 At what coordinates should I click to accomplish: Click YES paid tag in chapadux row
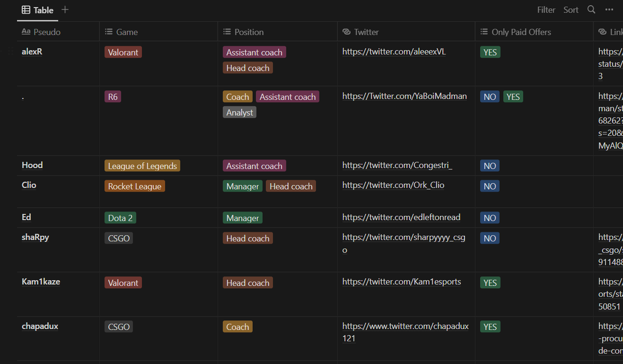click(490, 327)
